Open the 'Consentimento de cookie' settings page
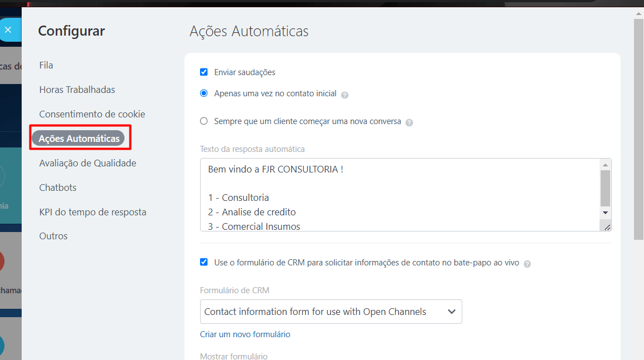 tap(92, 114)
